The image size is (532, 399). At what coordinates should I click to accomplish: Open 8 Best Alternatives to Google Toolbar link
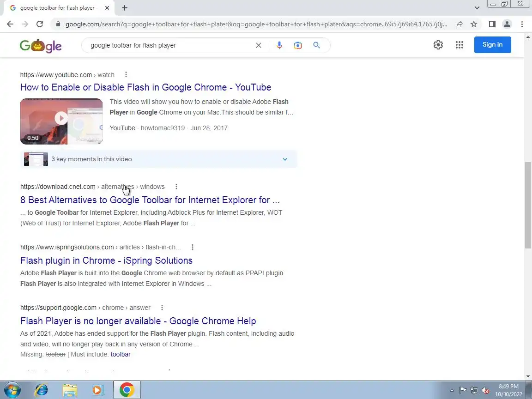click(150, 200)
